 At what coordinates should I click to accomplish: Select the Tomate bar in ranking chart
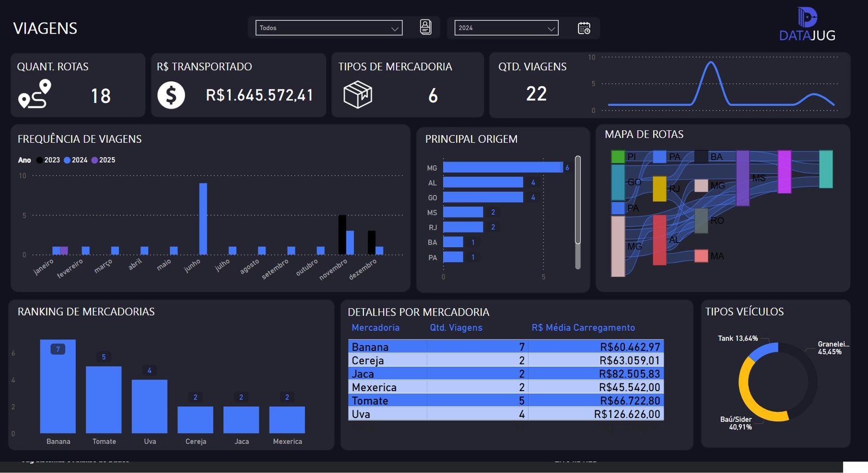pyautogui.click(x=104, y=400)
